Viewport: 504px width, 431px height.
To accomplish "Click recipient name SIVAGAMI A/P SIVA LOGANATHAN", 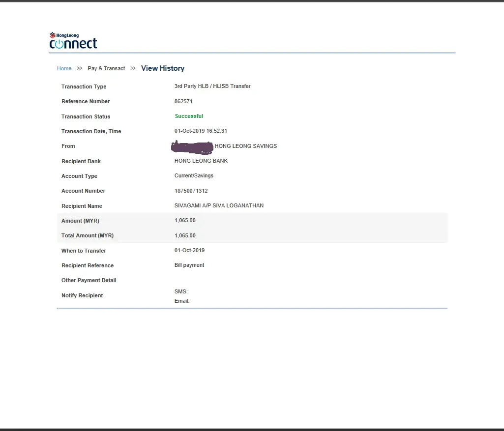I will [219, 205].
